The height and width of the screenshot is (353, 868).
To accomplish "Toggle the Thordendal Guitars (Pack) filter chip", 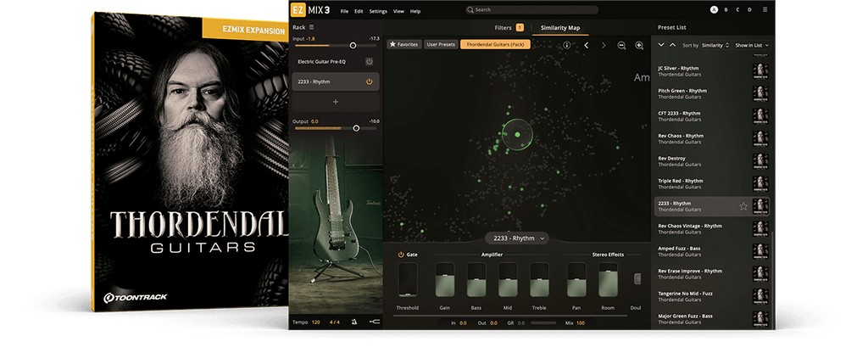I will (x=495, y=44).
